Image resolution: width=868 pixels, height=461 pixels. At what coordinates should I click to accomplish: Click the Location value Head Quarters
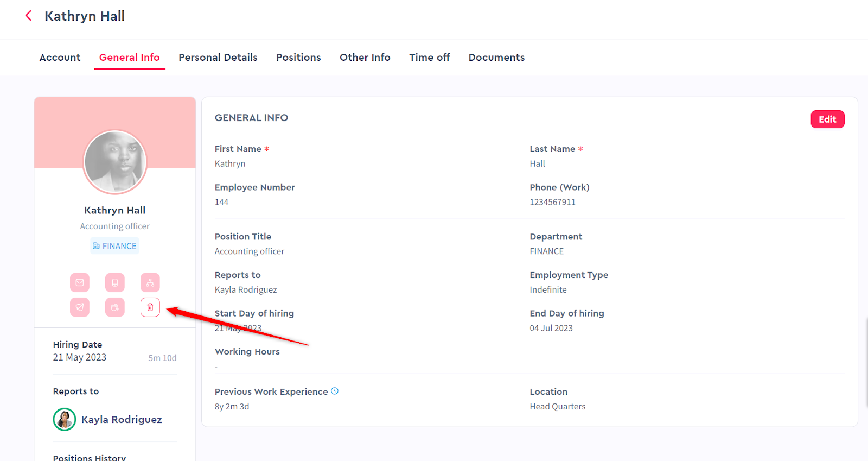(557, 407)
